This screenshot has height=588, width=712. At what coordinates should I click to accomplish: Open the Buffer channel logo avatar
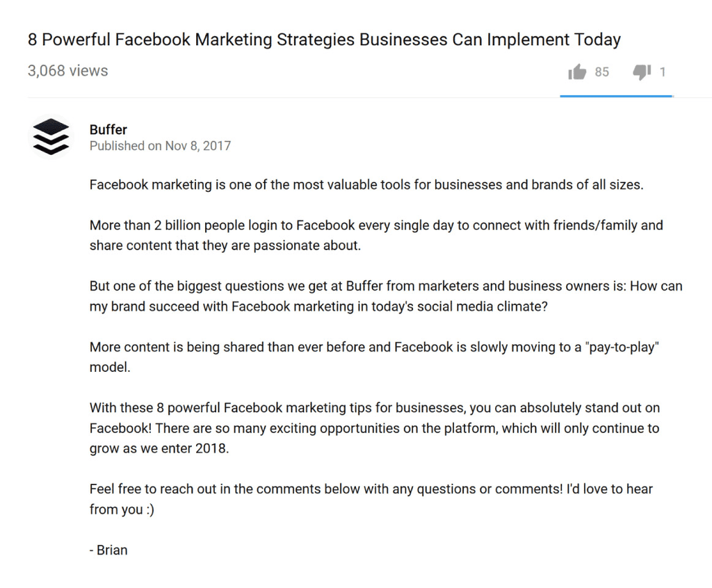pyautogui.click(x=51, y=137)
